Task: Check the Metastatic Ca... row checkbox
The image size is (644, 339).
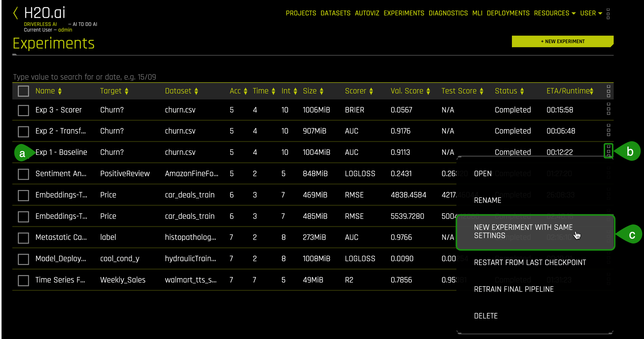Action: (x=23, y=238)
